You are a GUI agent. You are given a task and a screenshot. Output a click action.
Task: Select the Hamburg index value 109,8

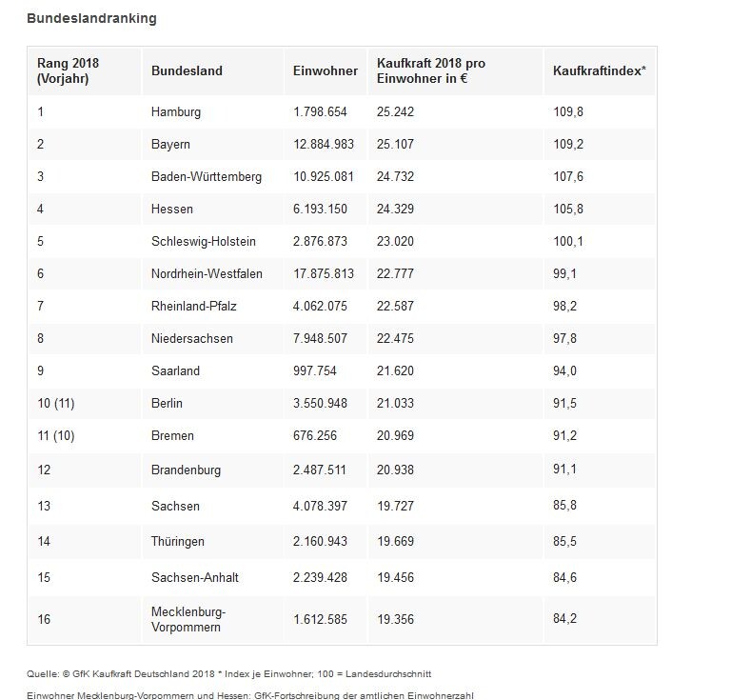[568, 112]
